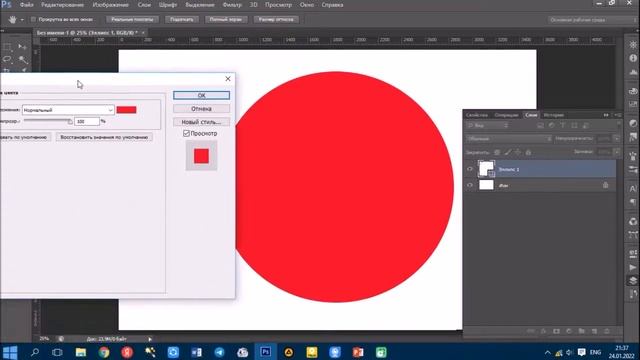This screenshot has width=640, height=360.
Task: Open Adjustments icon in right dock
Action: point(633,123)
